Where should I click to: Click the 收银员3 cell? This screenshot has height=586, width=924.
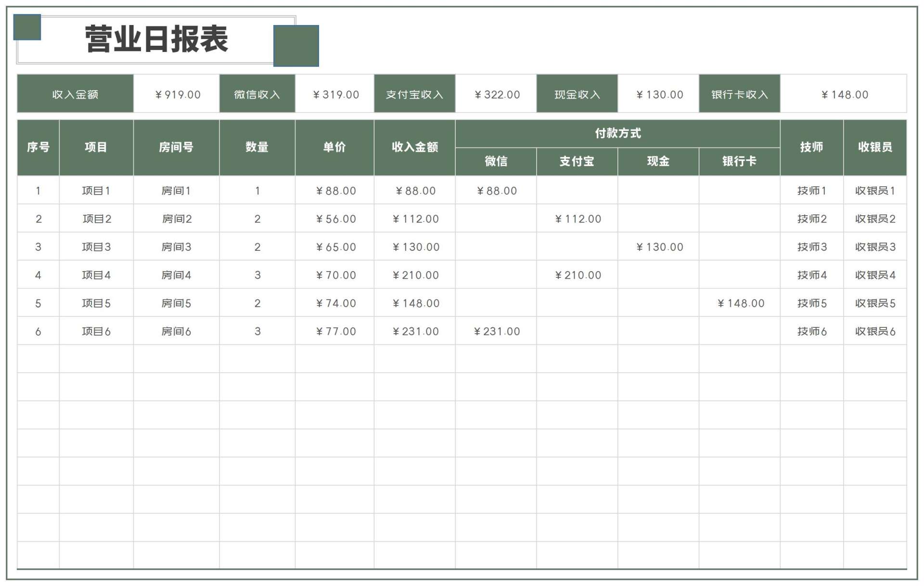(875, 247)
